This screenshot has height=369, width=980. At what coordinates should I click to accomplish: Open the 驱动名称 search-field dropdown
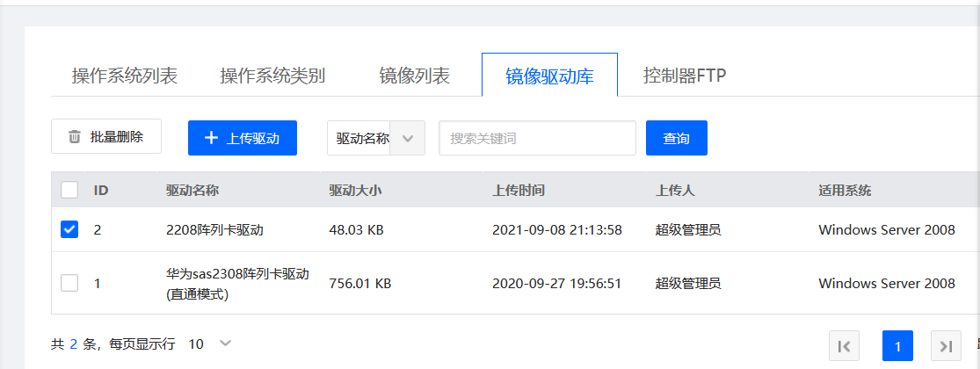376,138
